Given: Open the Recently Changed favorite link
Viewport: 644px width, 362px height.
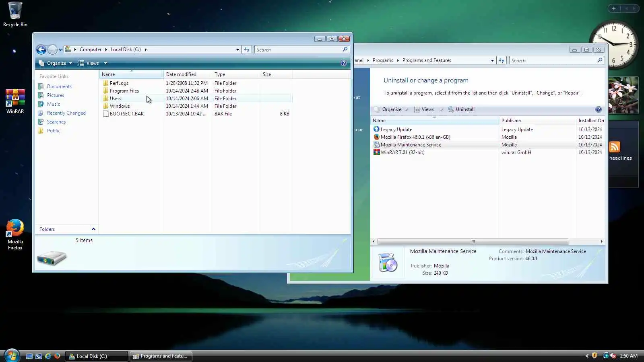Looking at the screenshot, I should click(66, 113).
